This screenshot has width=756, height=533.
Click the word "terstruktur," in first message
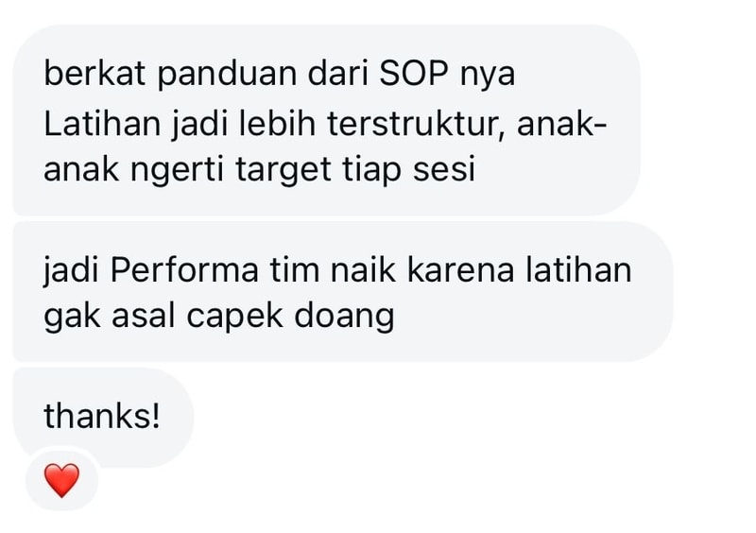coord(416,124)
